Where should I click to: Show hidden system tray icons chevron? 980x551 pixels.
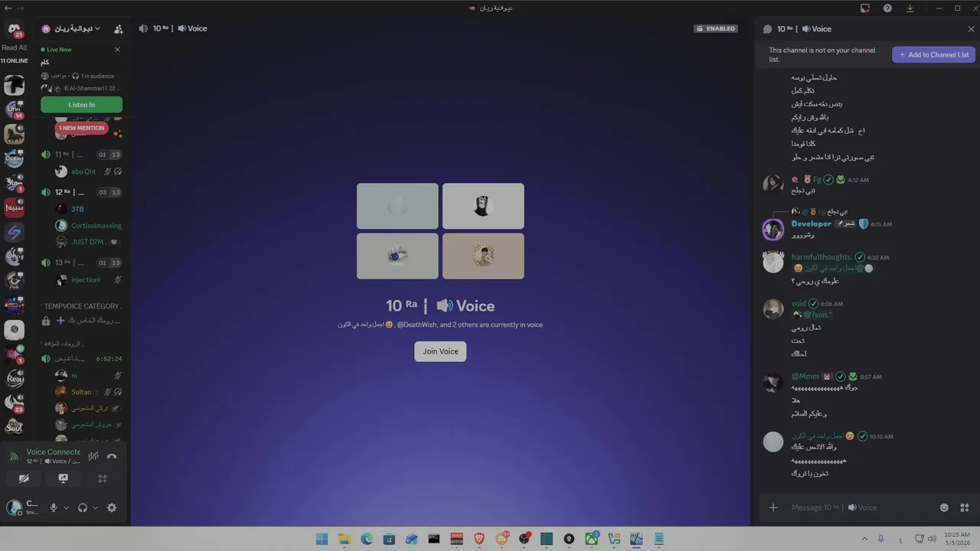point(864,539)
